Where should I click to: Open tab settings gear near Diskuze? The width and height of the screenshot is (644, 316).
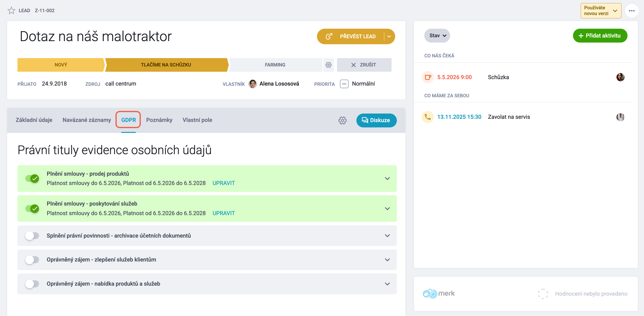click(342, 120)
